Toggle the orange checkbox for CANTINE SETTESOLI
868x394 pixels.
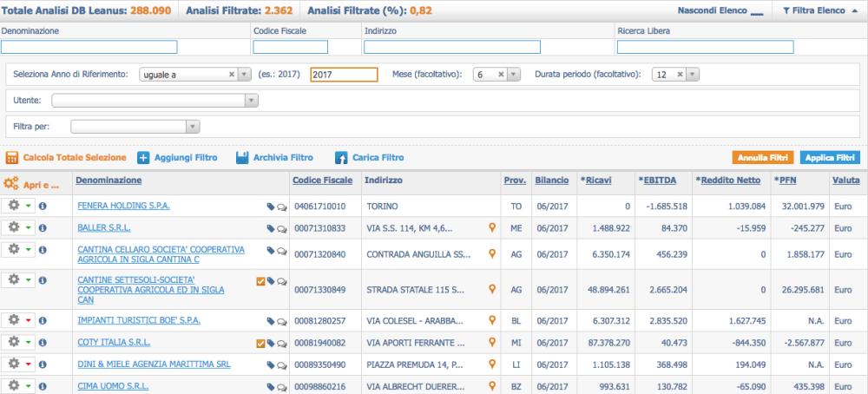(260, 281)
